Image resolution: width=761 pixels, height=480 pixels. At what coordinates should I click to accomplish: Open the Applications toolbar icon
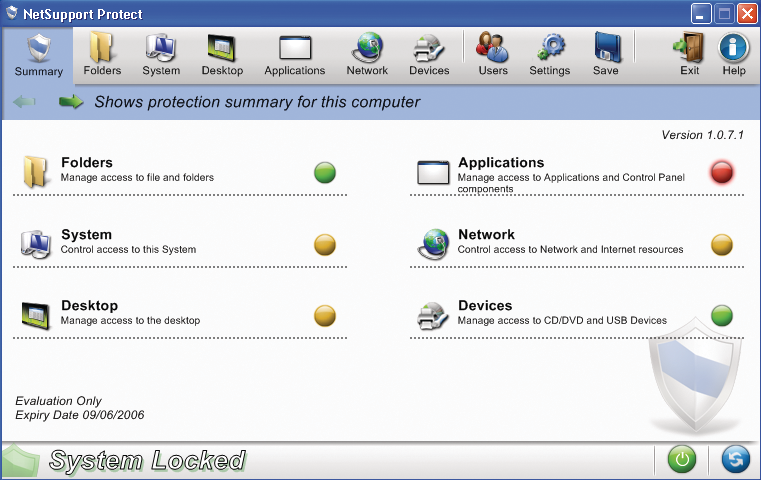coord(295,54)
